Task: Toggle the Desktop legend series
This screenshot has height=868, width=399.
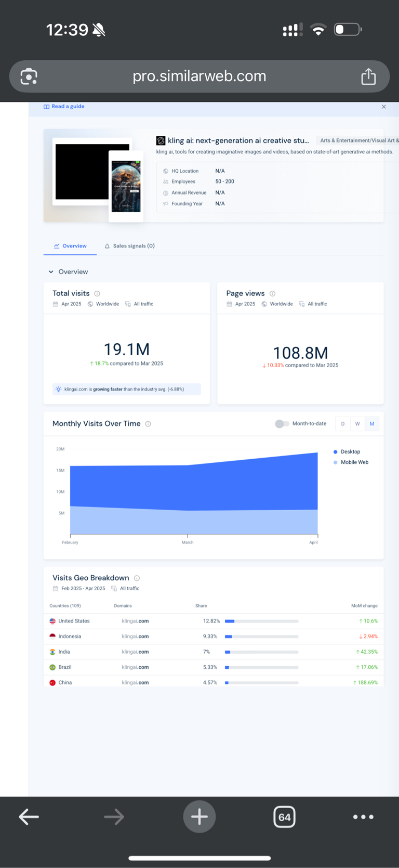Action: coord(347,452)
